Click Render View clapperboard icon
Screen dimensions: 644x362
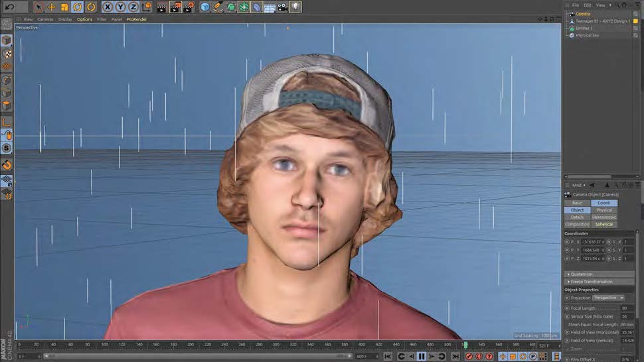(x=162, y=7)
